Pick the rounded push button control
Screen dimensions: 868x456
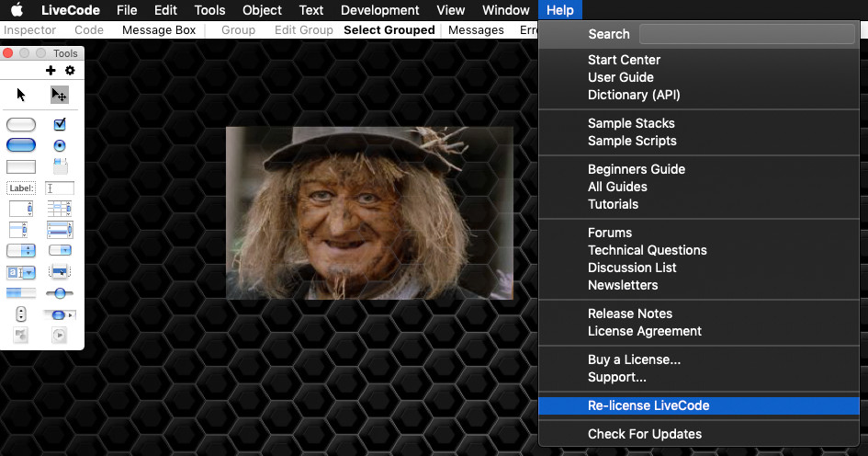click(21, 124)
